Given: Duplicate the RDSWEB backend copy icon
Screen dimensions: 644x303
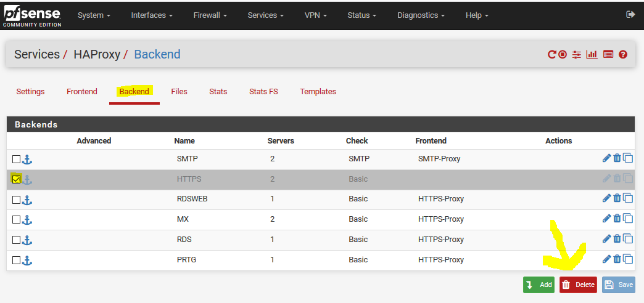Looking at the screenshot, I should [628, 198].
